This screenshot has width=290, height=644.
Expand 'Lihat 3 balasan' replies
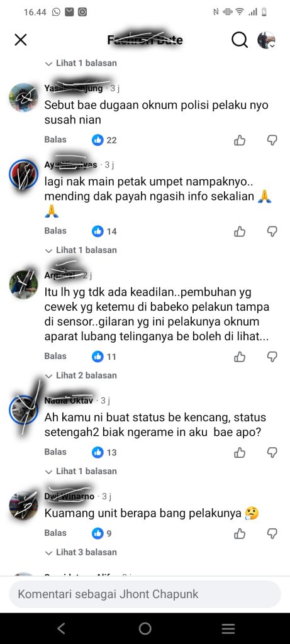pyautogui.click(x=81, y=552)
